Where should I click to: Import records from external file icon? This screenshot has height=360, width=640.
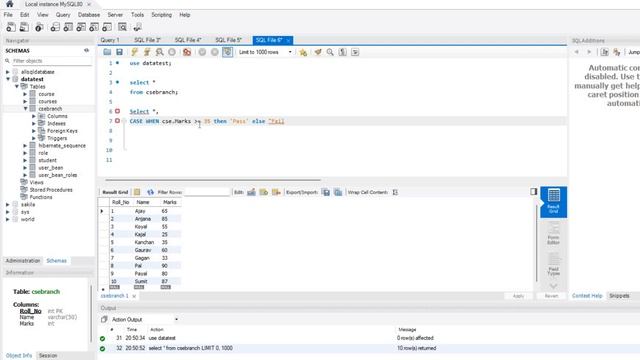click(x=338, y=192)
